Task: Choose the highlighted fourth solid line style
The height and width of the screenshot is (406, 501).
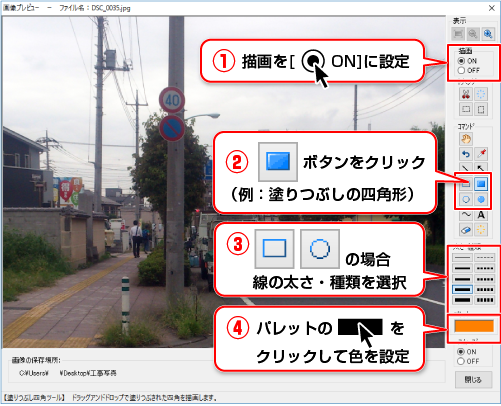Action: [x=462, y=289]
